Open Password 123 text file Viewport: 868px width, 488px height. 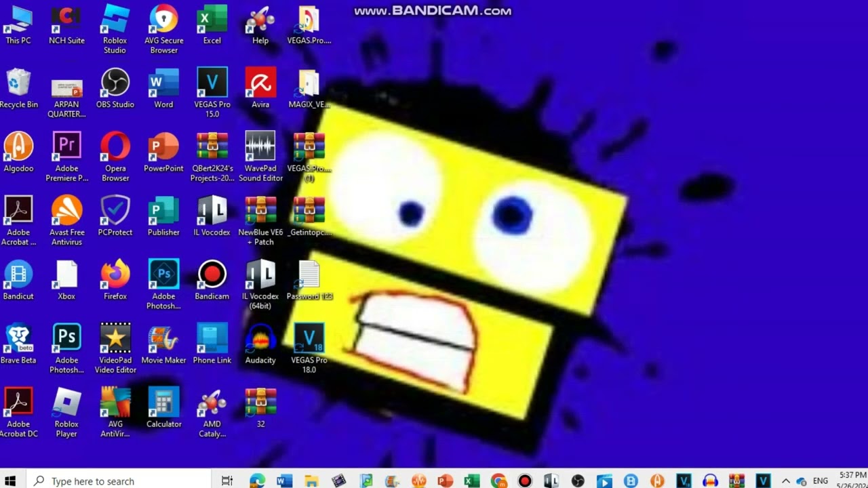(309, 281)
